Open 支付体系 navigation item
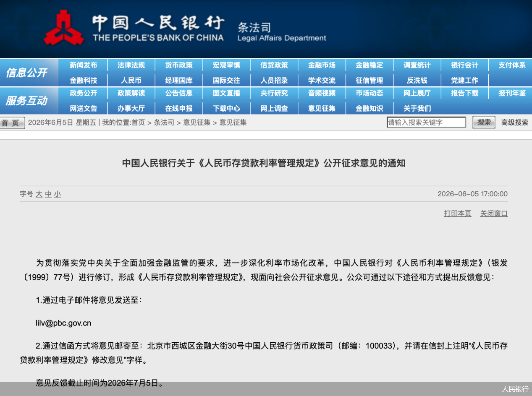 point(512,65)
